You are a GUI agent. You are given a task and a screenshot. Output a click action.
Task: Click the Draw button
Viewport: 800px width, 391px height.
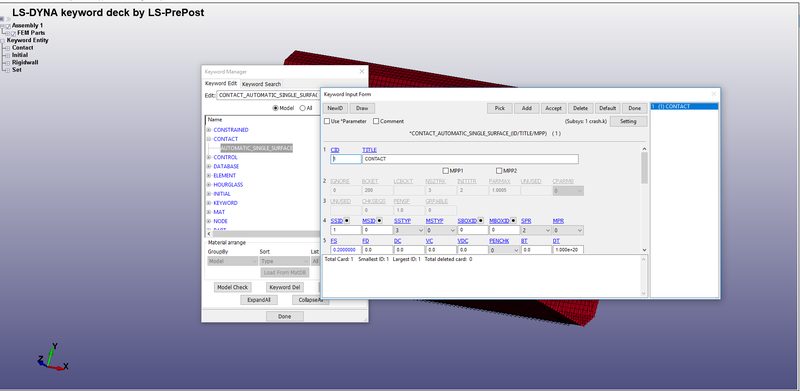point(362,108)
